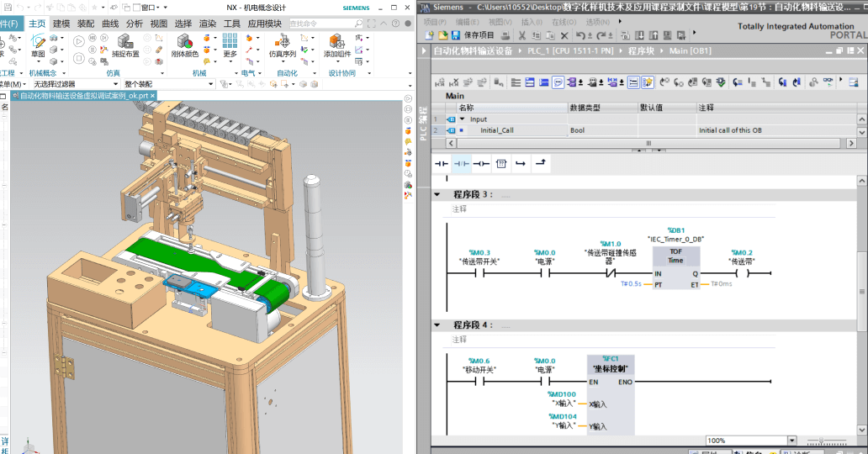
Task: Insert an empty box instruction
Action: coord(501,163)
